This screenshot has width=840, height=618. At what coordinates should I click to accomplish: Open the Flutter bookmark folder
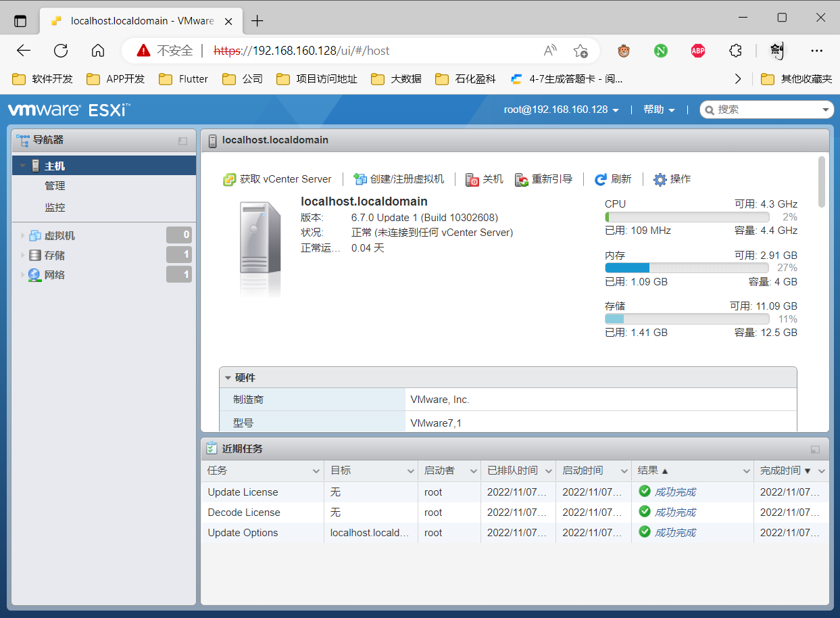(184, 79)
